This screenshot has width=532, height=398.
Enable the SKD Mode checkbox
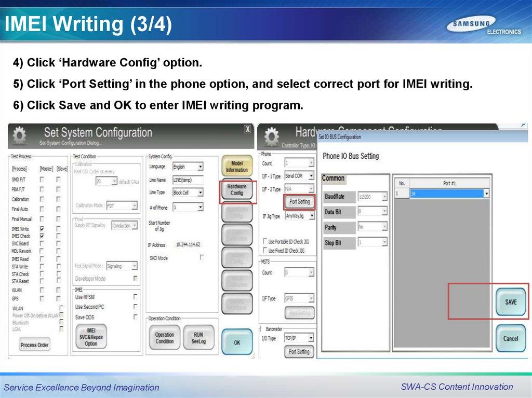click(x=202, y=257)
